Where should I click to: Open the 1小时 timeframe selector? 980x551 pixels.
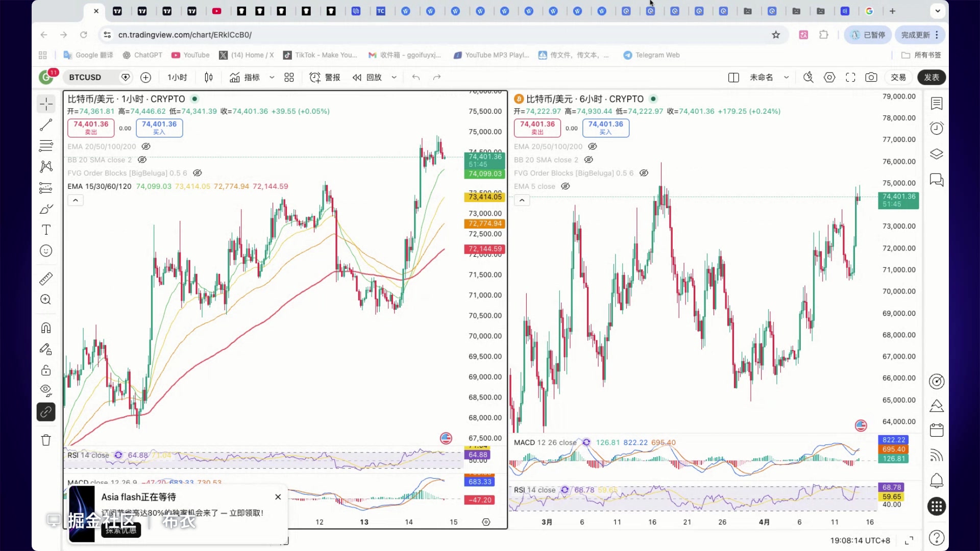point(177,78)
